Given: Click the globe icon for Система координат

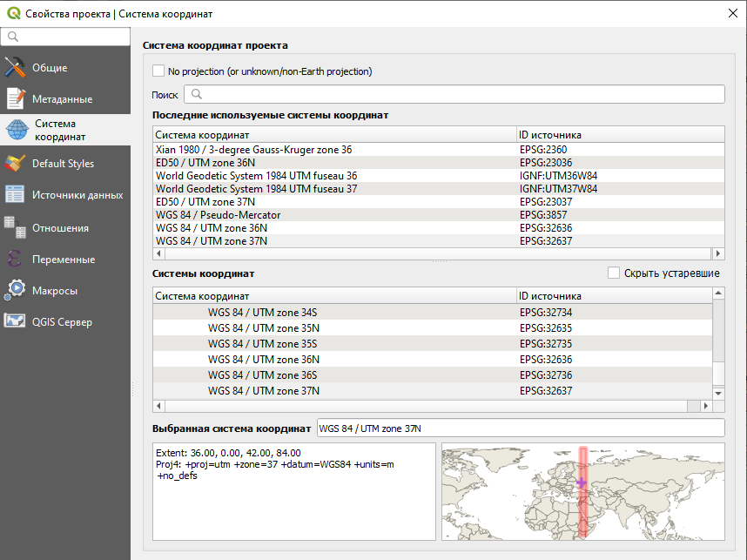Looking at the screenshot, I should pyautogui.click(x=17, y=131).
